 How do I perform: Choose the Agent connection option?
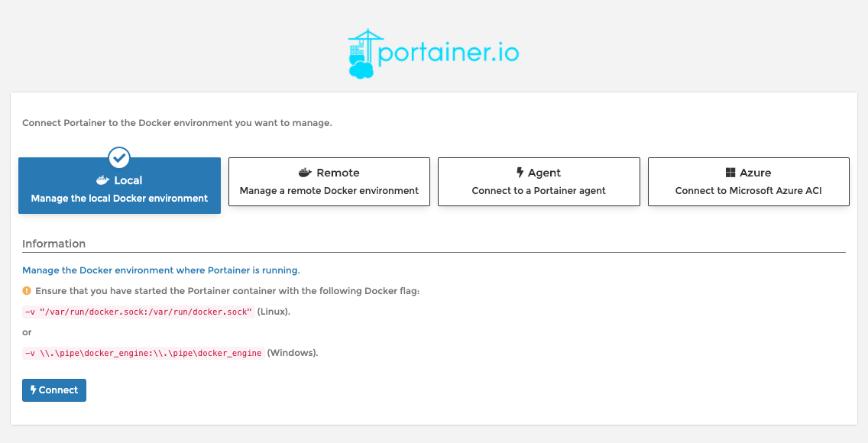pos(539,182)
